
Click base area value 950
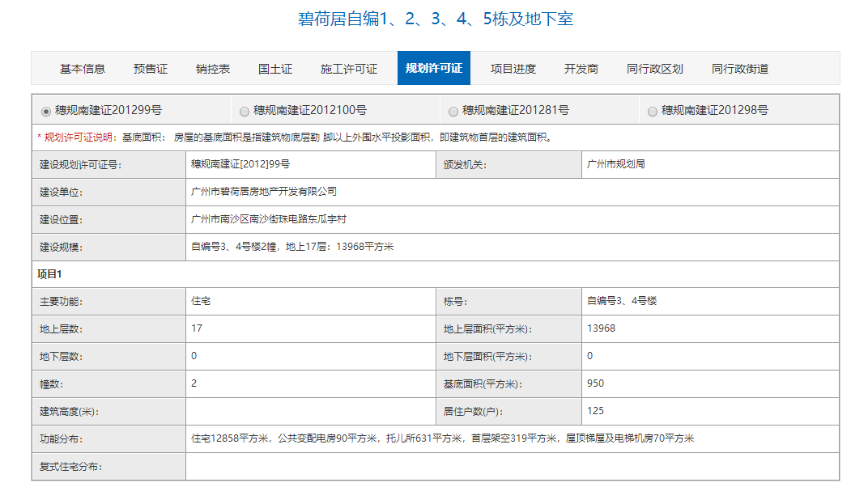click(x=596, y=383)
